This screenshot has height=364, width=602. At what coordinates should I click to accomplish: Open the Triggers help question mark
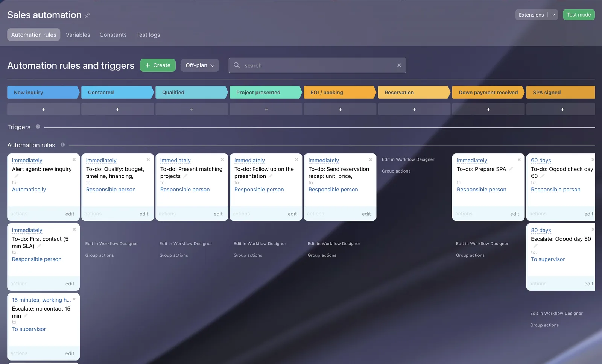(x=38, y=127)
